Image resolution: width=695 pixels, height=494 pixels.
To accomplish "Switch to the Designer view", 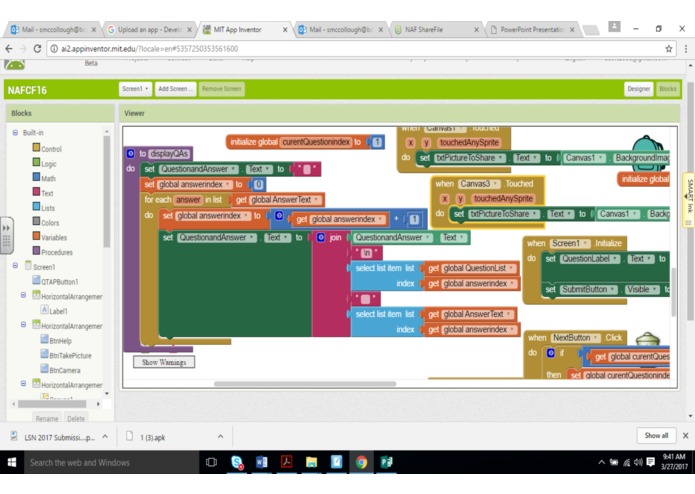I will point(638,89).
